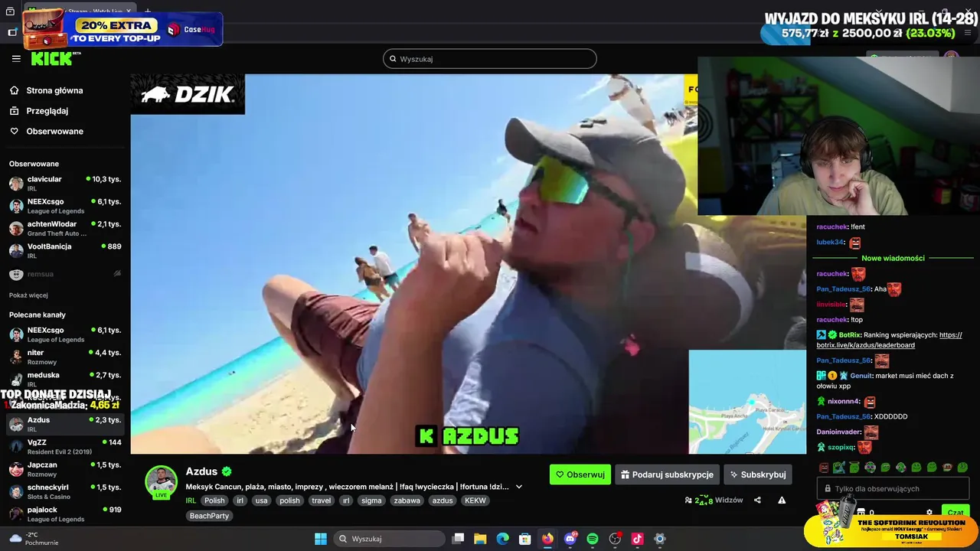Open recommended channel schneckyirl
980x551 pixels.
click(65, 491)
